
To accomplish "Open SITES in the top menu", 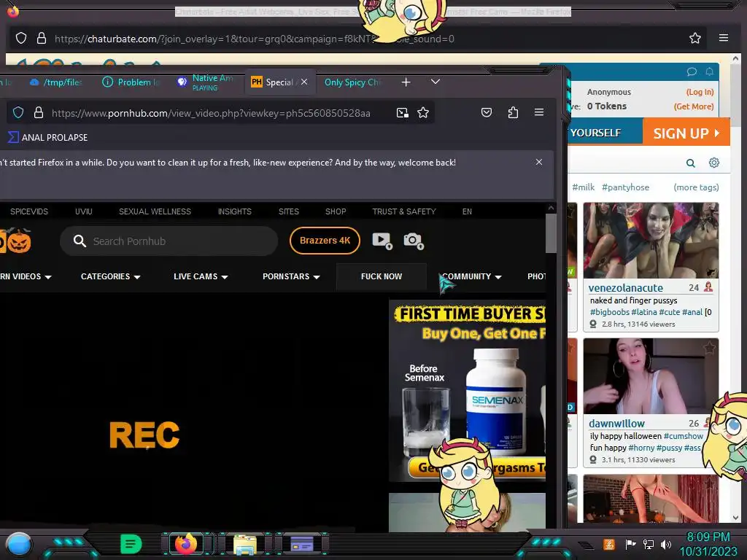I will (289, 211).
